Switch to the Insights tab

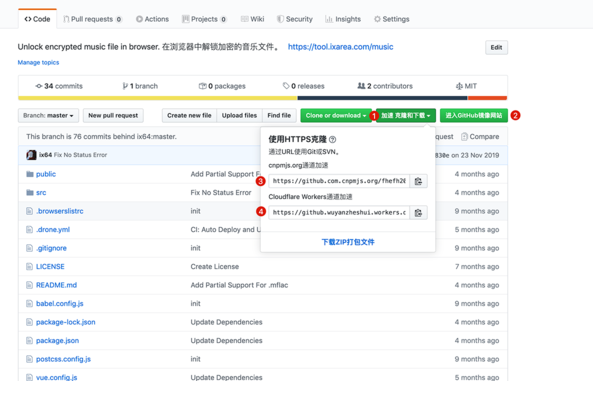343,19
